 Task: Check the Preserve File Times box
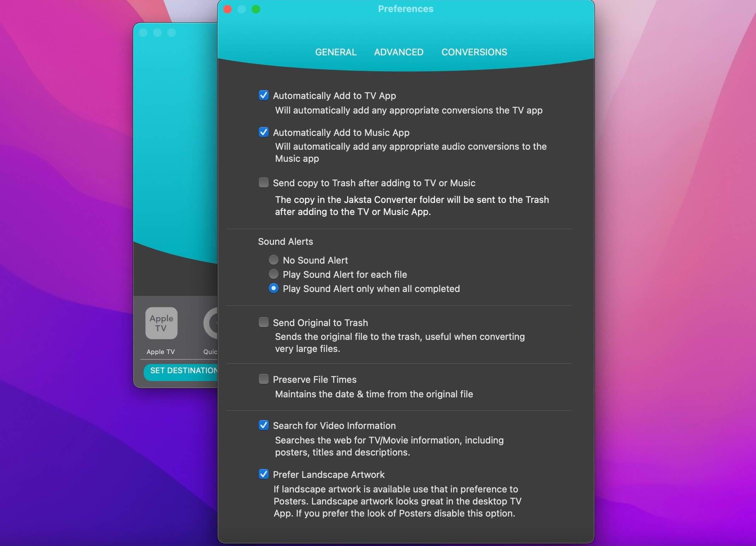[263, 379]
